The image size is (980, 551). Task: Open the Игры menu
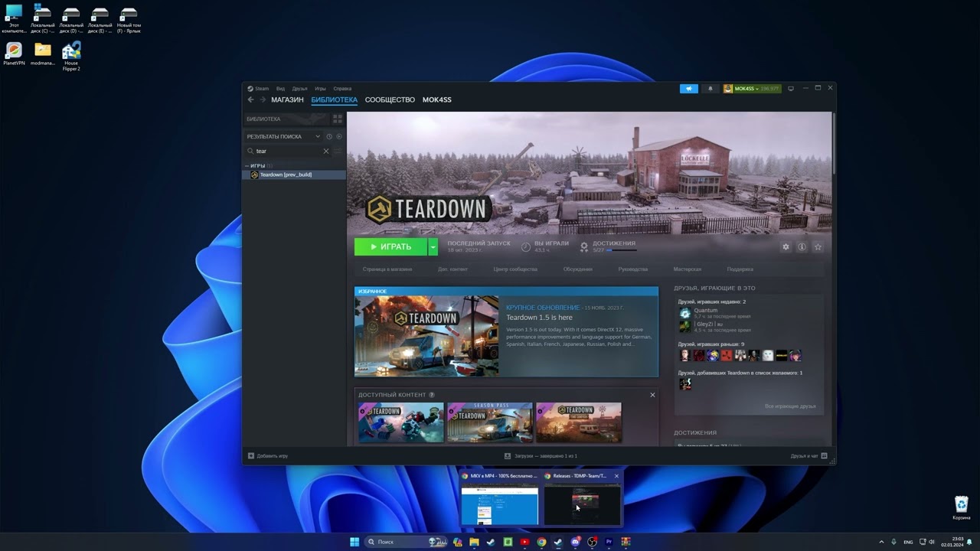(320, 89)
